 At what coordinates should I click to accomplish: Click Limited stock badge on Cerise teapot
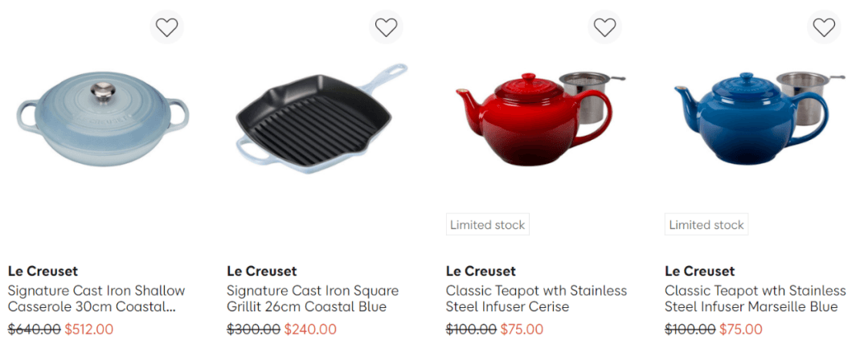point(488,224)
